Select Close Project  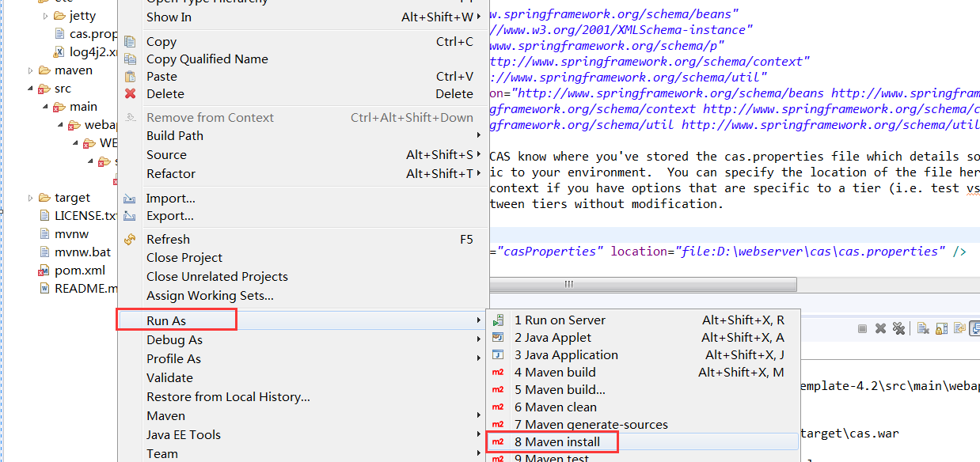[303, 258]
